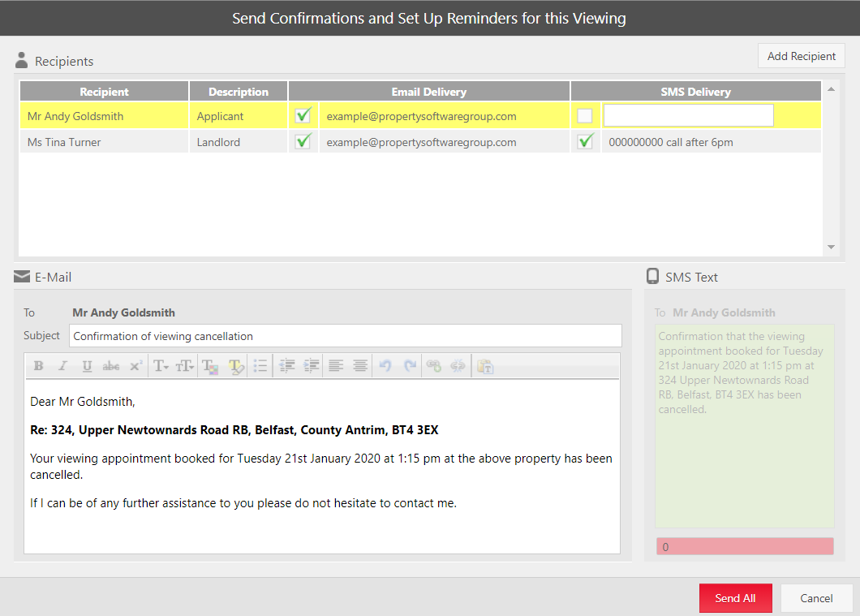Viewport: 860px width, 616px height.
Task: Apply strikethrough text formatting
Action: point(111,366)
